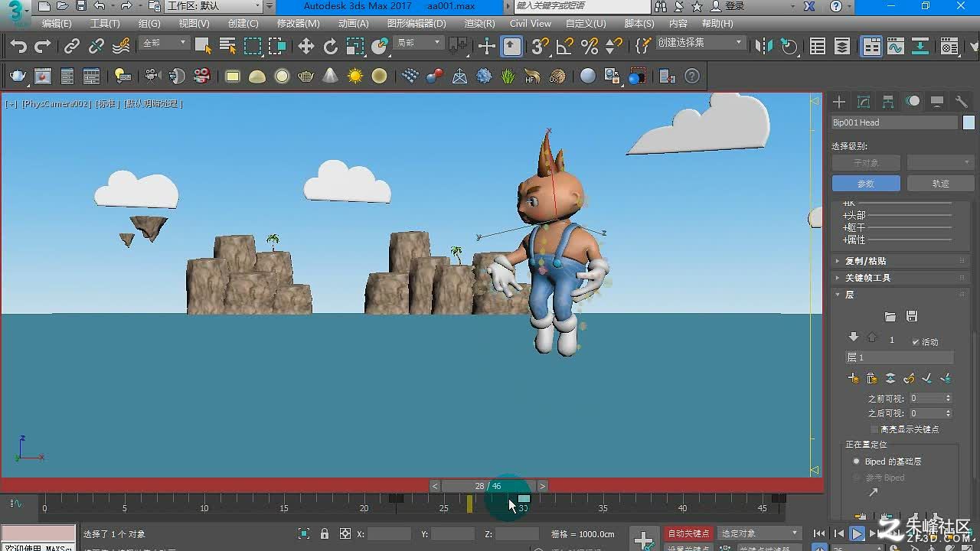
Task: Open the 局部 reference coordinate dropdown
Action: click(x=420, y=43)
